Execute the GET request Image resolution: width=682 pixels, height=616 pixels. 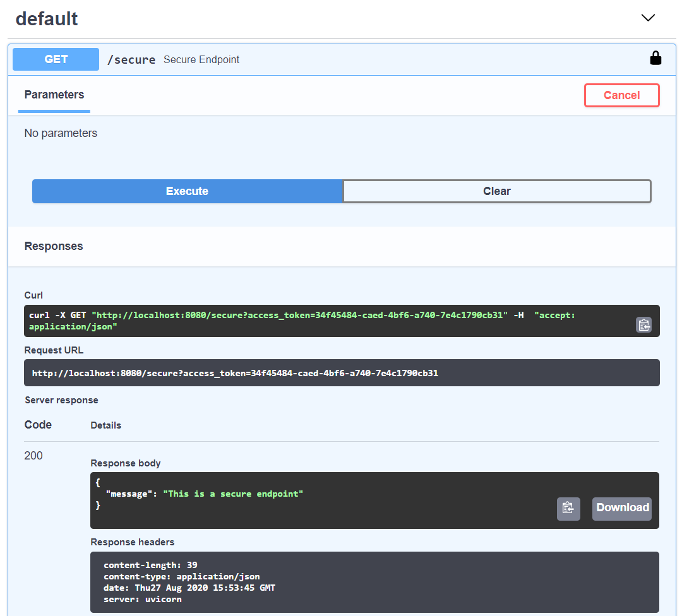[187, 191]
